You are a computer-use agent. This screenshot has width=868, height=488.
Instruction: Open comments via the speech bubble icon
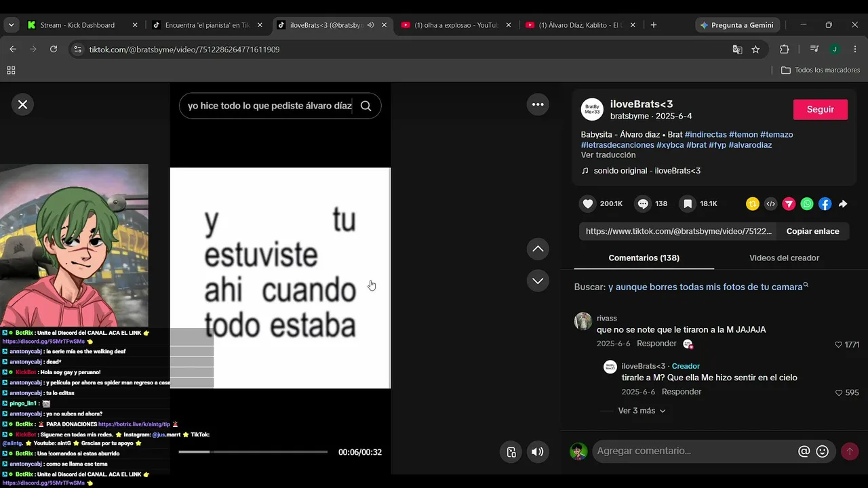[642, 204]
